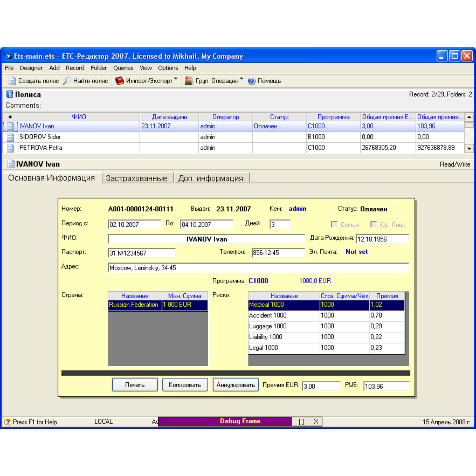The width and height of the screenshot is (476, 476).
Task: Sort by the Программа column header
Action: (333, 117)
